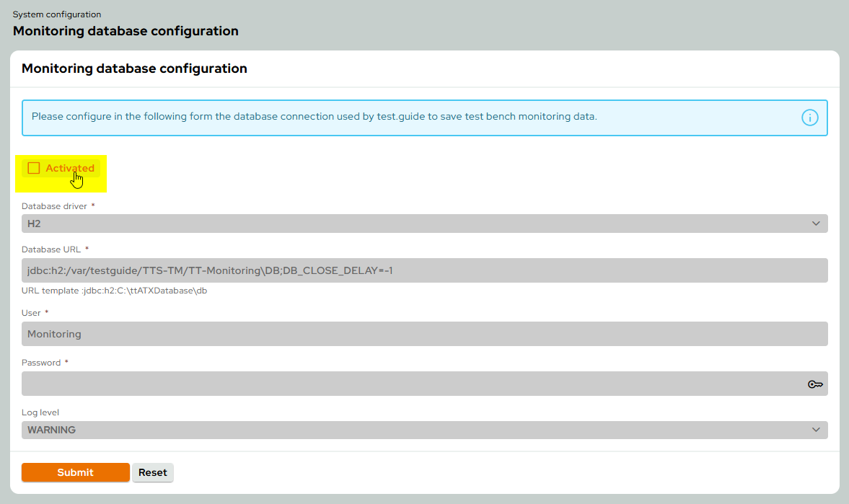Click the Log level dropdown chevron
Image resolution: width=849 pixels, height=504 pixels.
click(817, 430)
